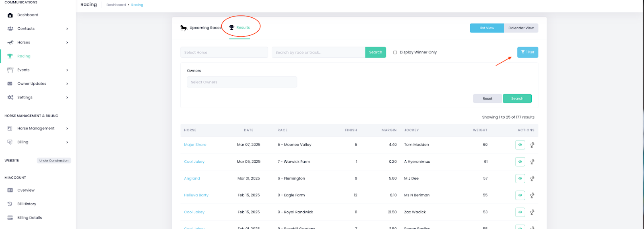Click the Dashboard home icon in sidebar

point(10,15)
